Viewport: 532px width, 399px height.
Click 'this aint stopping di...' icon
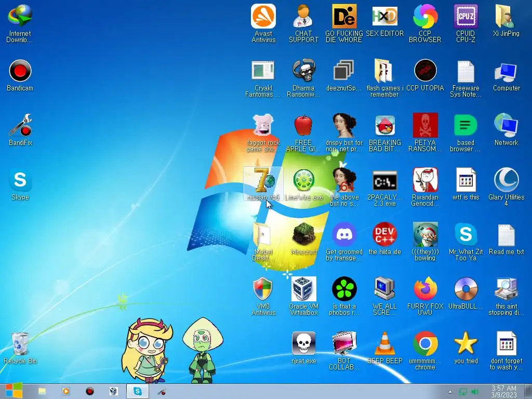[x=506, y=297]
